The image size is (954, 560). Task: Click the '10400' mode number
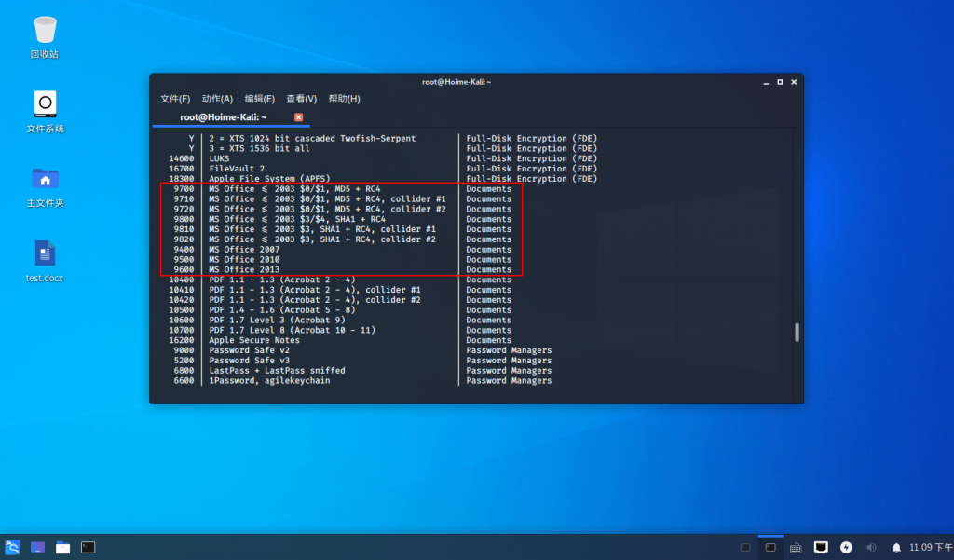(x=182, y=280)
